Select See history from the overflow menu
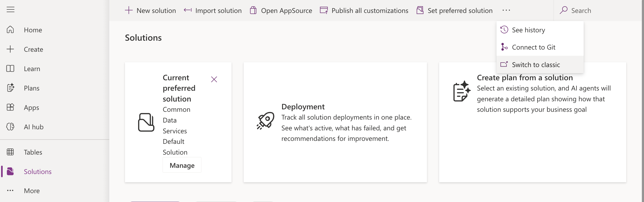The image size is (644, 202). pos(540,30)
